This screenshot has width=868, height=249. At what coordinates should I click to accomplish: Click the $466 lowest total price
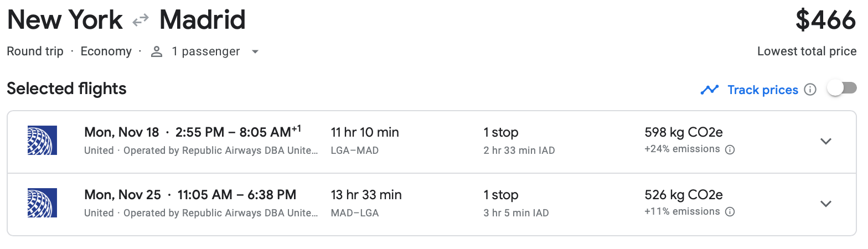point(825,21)
